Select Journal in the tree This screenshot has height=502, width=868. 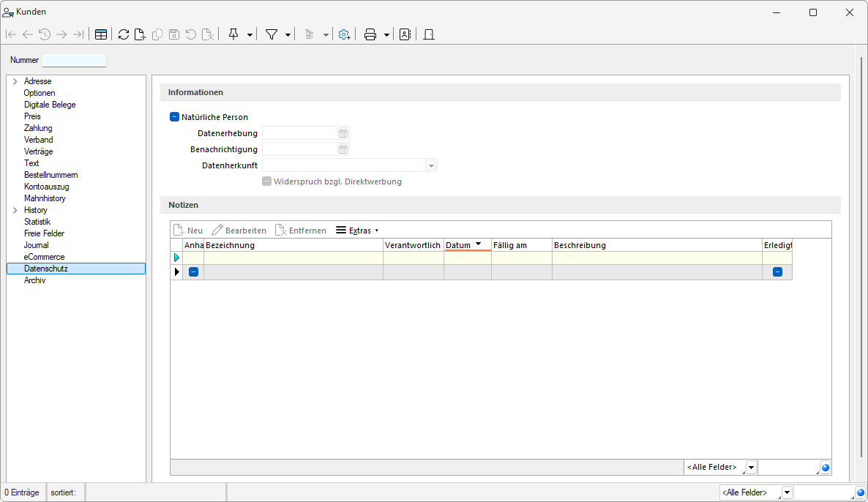(37, 245)
